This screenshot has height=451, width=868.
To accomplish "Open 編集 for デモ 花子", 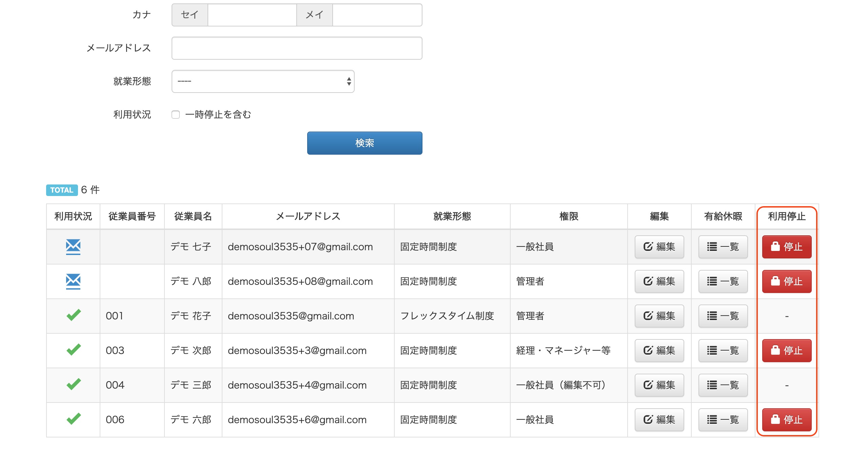I will click(659, 316).
